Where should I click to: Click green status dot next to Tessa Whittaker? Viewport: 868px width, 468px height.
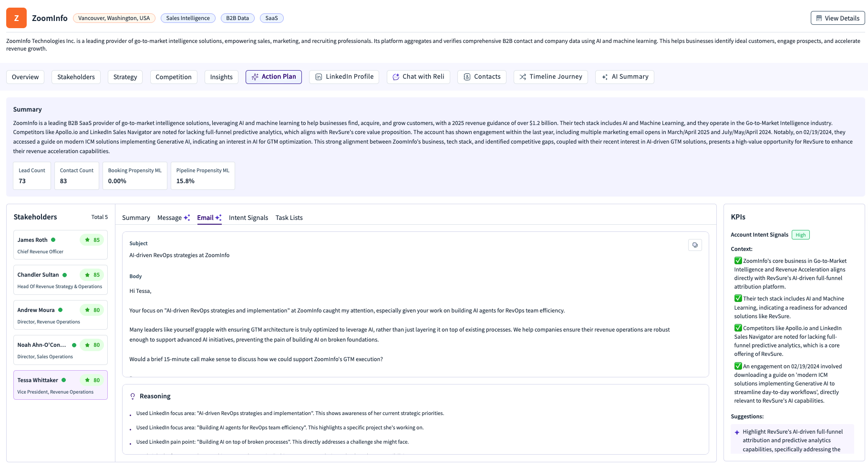pos(64,380)
